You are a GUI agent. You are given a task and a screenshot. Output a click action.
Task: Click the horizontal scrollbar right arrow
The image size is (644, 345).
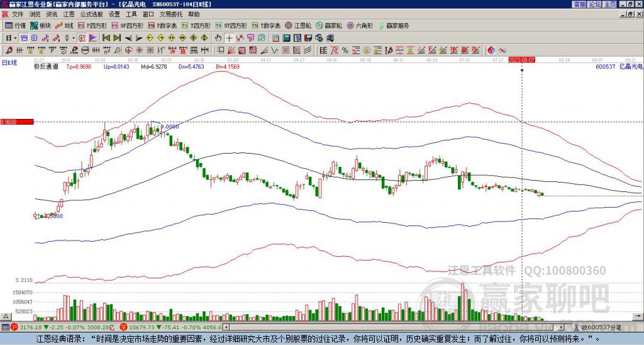(x=562, y=327)
